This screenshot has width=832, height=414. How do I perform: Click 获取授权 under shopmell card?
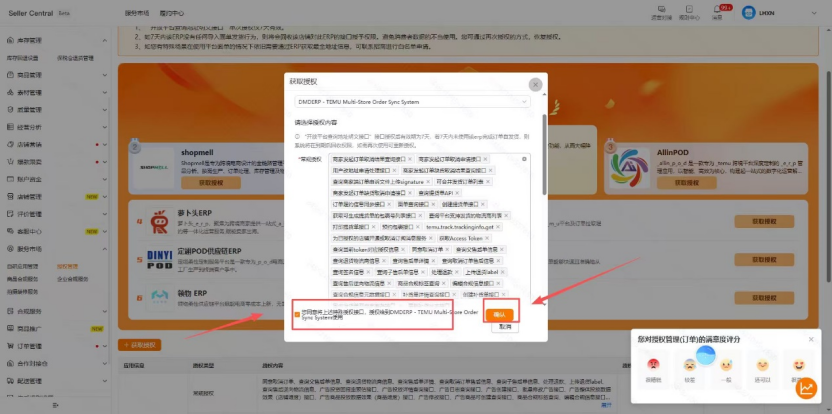[x=211, y=183]
